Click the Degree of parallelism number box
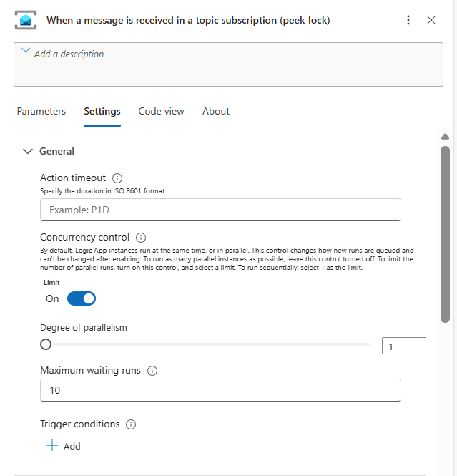Image resolution: width=457 pixels, height=476 pixels. tap(404, 346)
